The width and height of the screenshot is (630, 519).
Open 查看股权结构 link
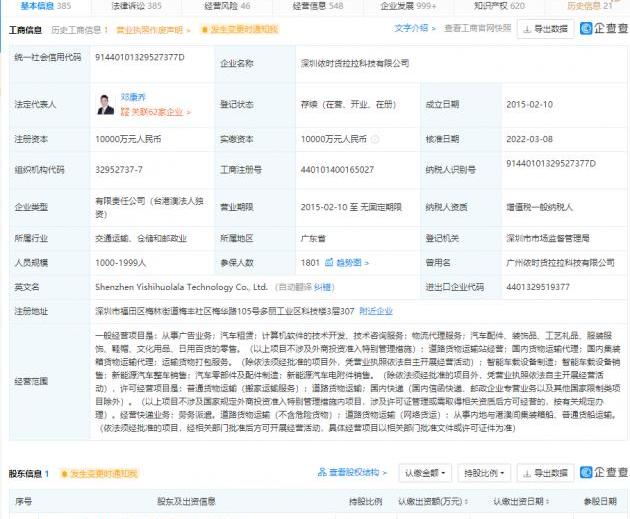[x=358, y=472]
